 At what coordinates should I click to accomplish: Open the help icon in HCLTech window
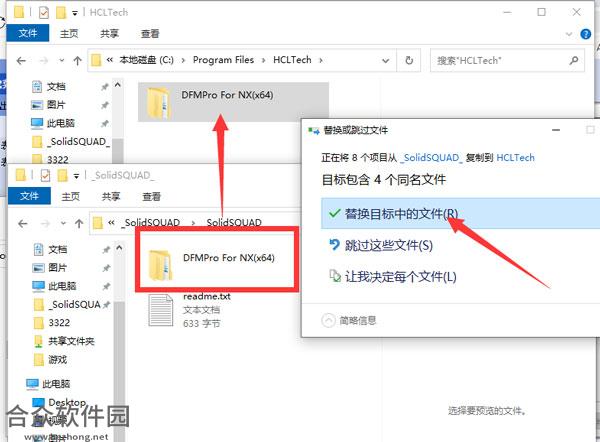[585, 34]
